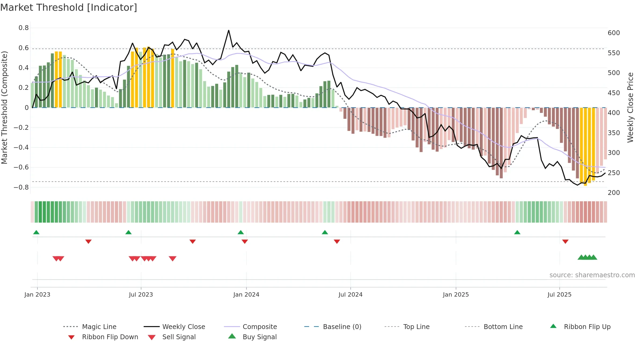The height and width of the screenshot is (362, 644).
Task: Click the Ribbon Flip Down marker in autumn 2023
Action: pyautogui.click(x=193, y=242)
